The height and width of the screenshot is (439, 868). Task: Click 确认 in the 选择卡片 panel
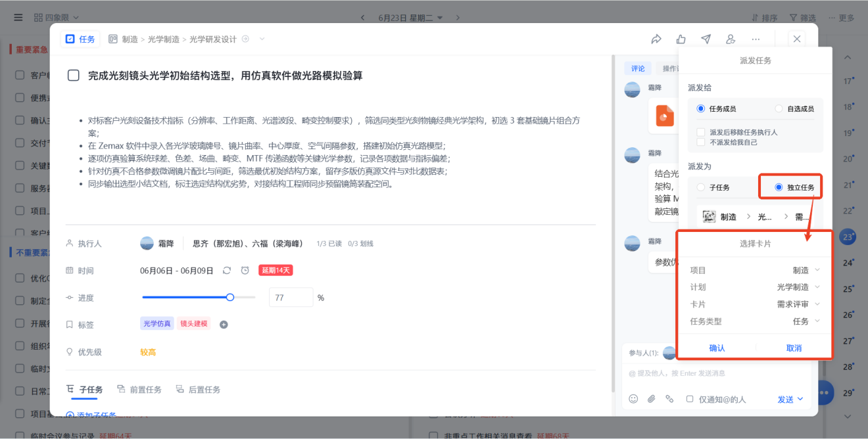[717, 348]
